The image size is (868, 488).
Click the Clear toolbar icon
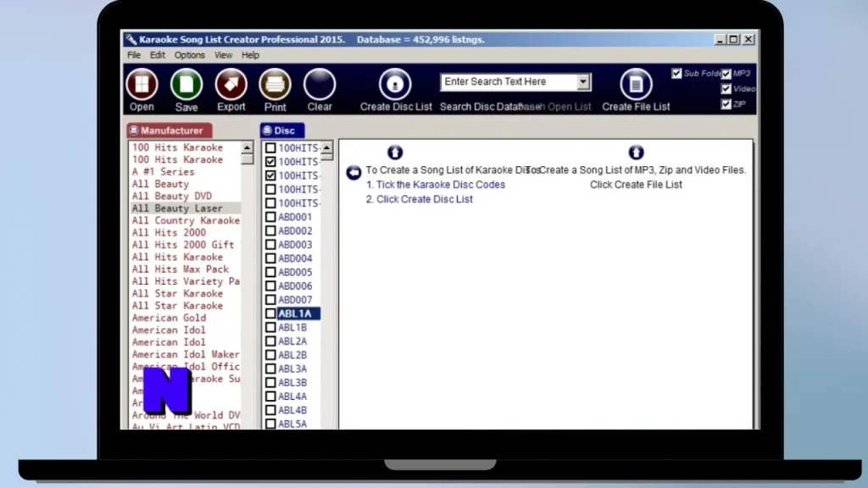320,84
